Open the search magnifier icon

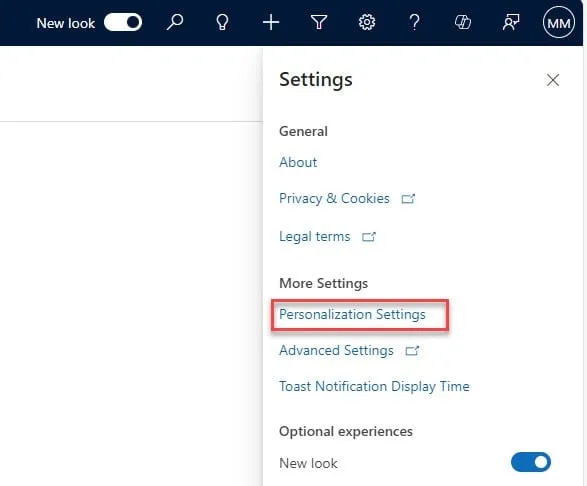pos(175,22)
